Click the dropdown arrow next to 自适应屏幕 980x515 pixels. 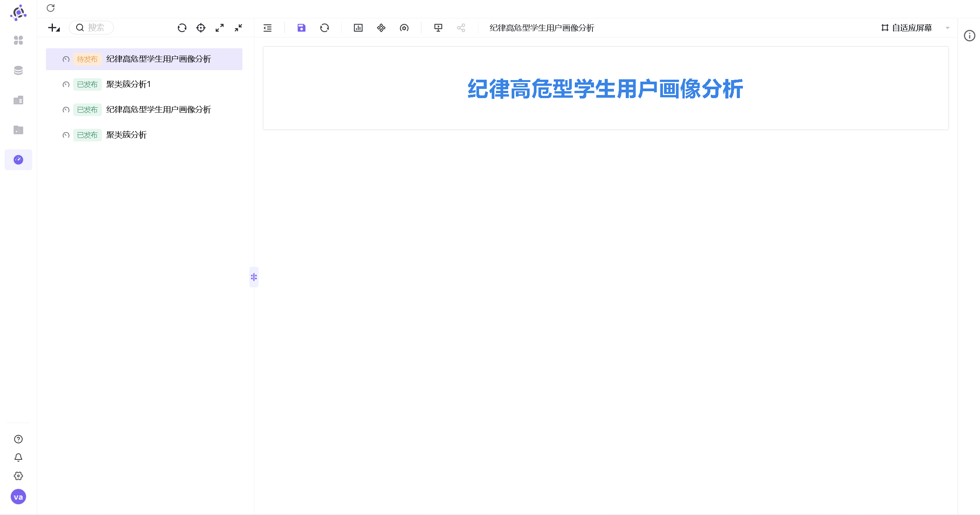(947, 28)
